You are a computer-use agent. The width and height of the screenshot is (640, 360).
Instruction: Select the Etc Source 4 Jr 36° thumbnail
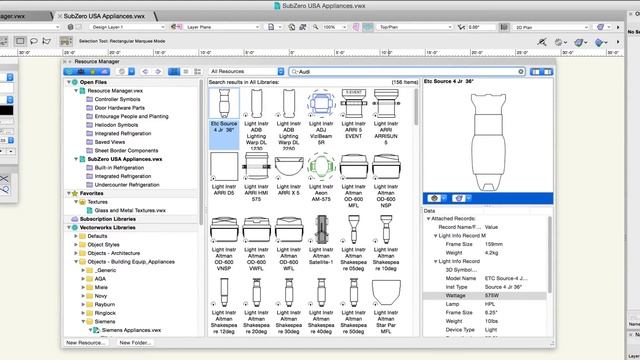[224, 118]
